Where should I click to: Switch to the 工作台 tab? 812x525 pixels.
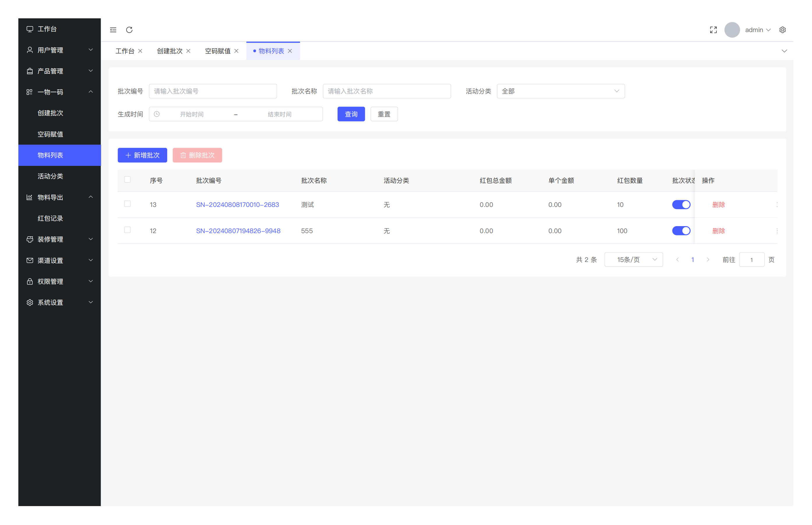point(125,51)
